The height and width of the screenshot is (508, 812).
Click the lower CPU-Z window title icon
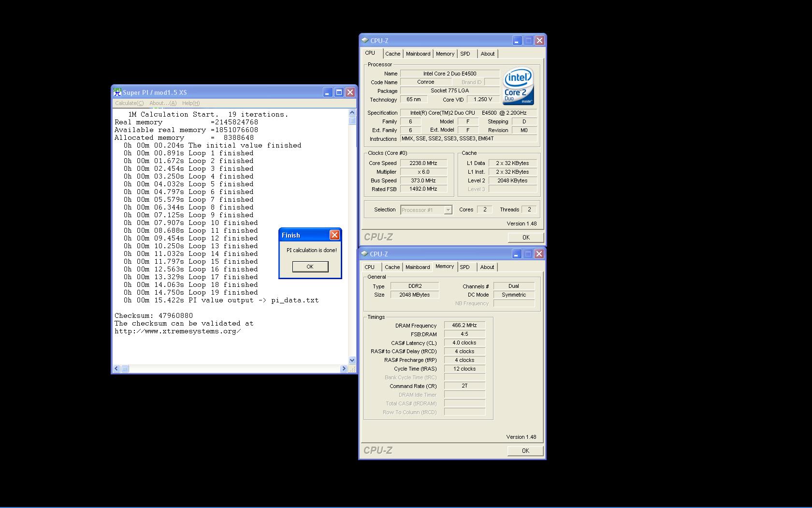365,254
